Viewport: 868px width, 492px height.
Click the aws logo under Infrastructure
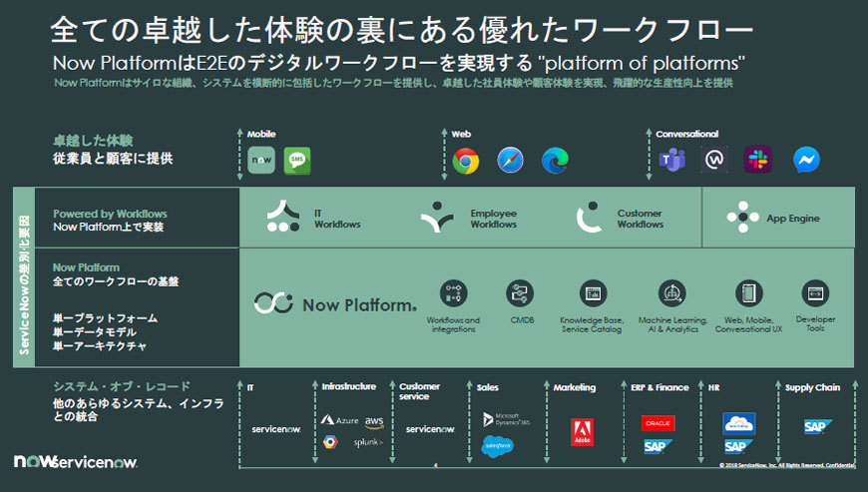374,422
